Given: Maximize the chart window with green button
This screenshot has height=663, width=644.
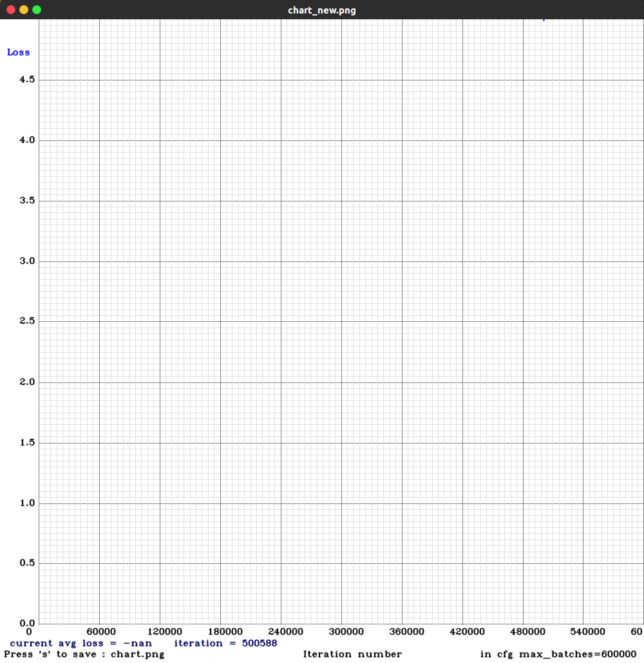Looking at the screenshot, I should [37, 10].
